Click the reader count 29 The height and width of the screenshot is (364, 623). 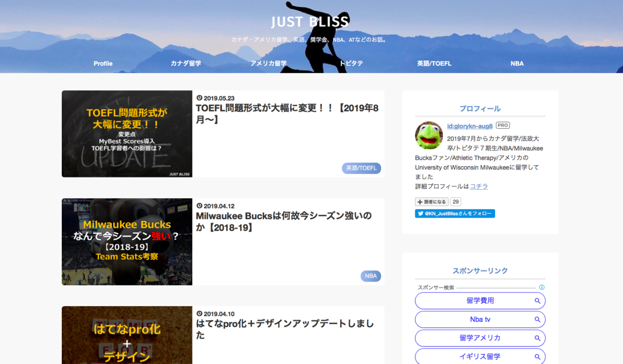(x=456, y=202)
